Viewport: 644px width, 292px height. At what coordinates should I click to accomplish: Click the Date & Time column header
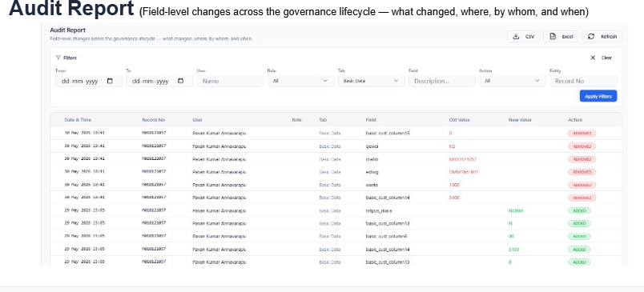78,120
